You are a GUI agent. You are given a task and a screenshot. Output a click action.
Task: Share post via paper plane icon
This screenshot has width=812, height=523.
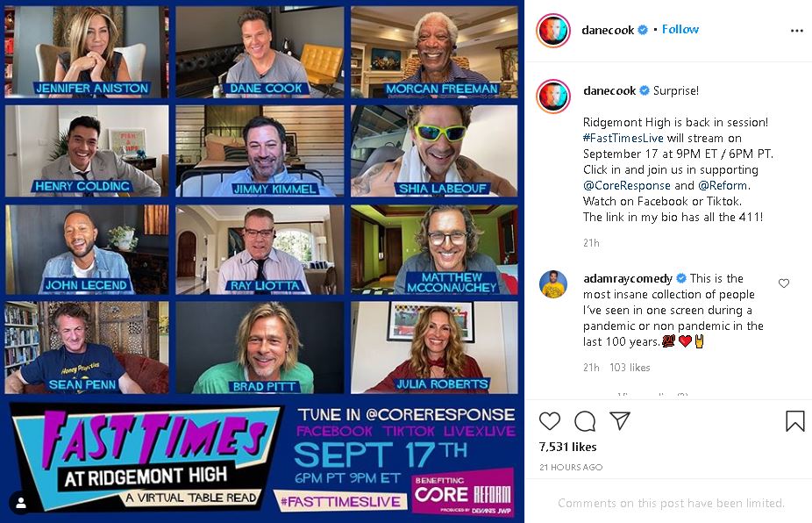620,421
